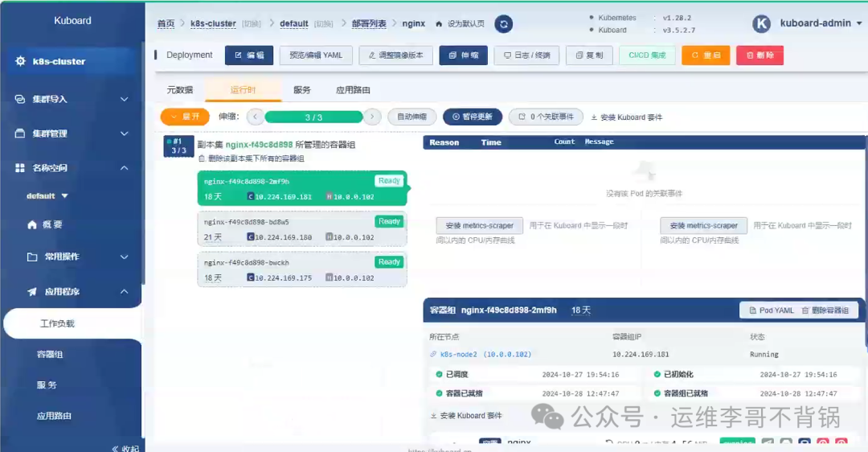Click the trash icon before 删除该副本集下所有的容器组
The width and height of the screenshot is (868, 452).
pos(202,158)
